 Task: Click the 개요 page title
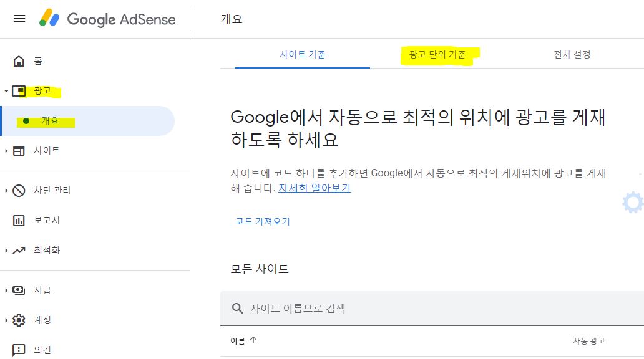pos(232,19)
